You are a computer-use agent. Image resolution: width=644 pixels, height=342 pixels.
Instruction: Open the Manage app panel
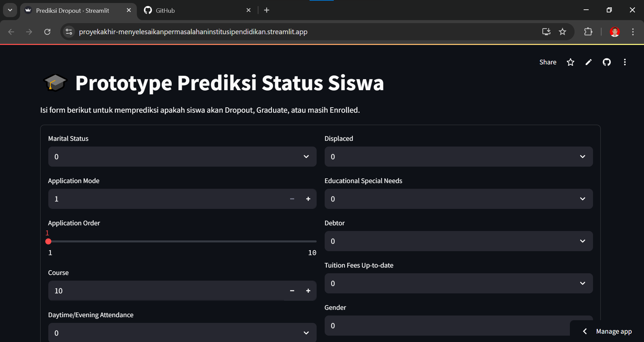click(607, 331)
